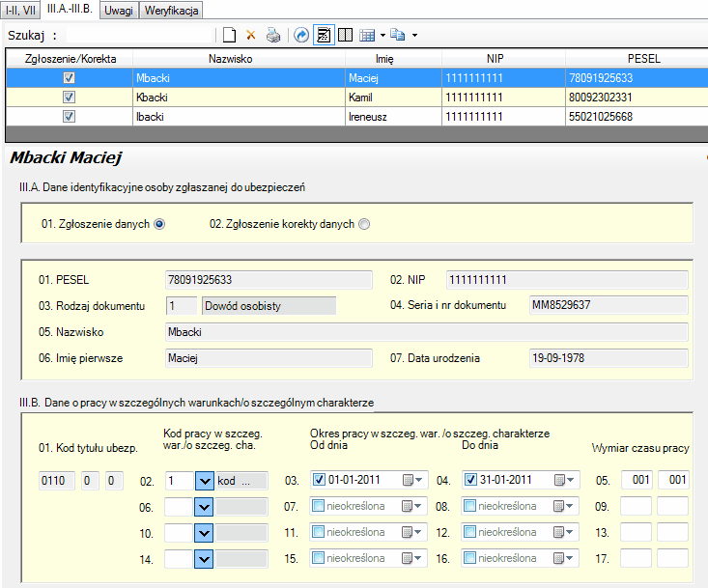Uncheck the checkbox in Kbacki row

(69, 98)
